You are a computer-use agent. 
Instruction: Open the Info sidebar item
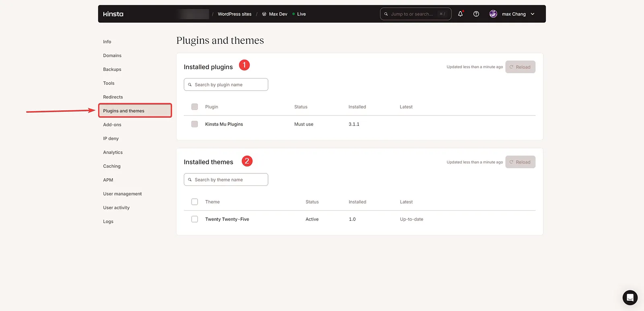click(x=107, y=42)
